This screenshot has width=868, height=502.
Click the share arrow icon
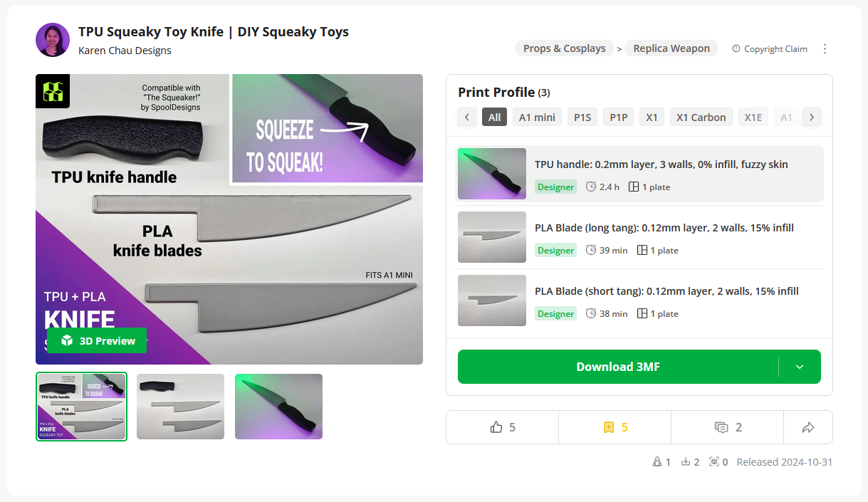click(808, 427)
